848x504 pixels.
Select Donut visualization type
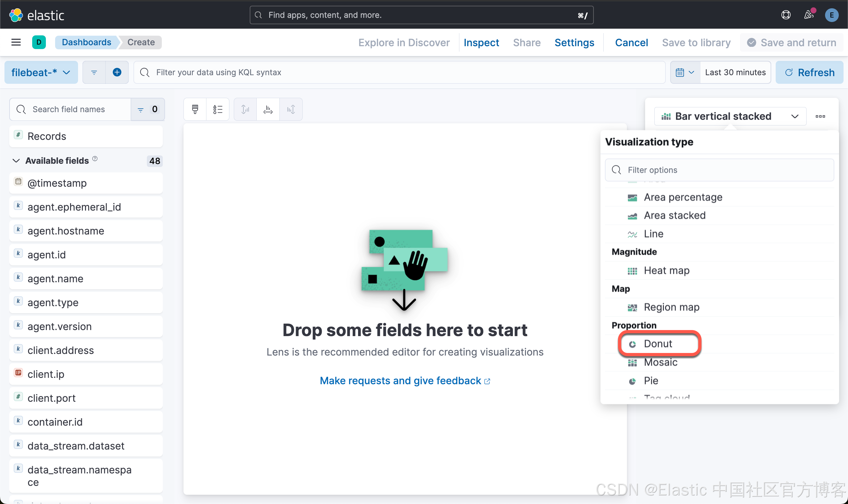pyautogui.click(x=719, y=344)
